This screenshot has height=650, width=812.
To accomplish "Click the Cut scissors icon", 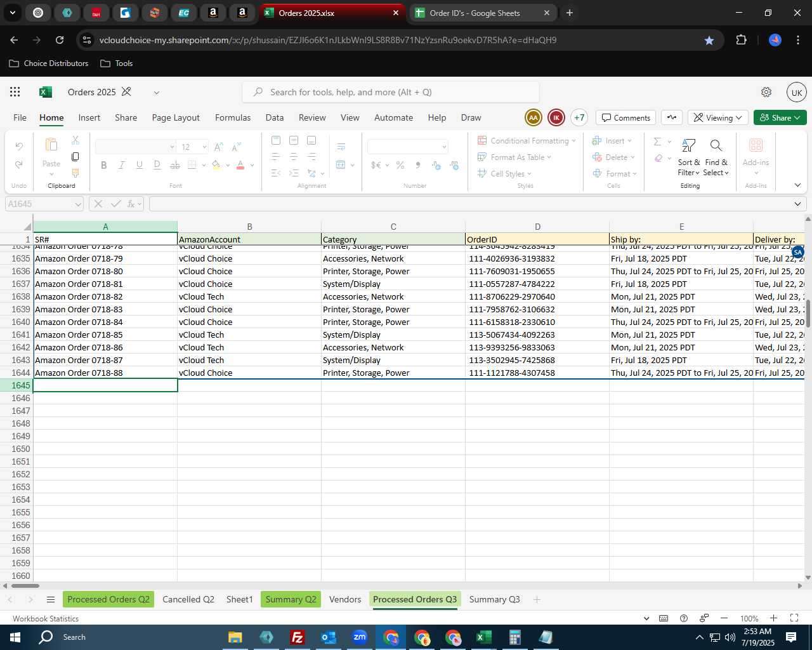I will [x=75, y=140].
